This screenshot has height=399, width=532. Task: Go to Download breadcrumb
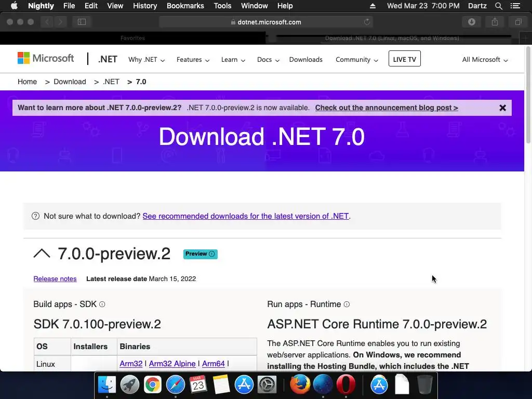coord(70,82)
